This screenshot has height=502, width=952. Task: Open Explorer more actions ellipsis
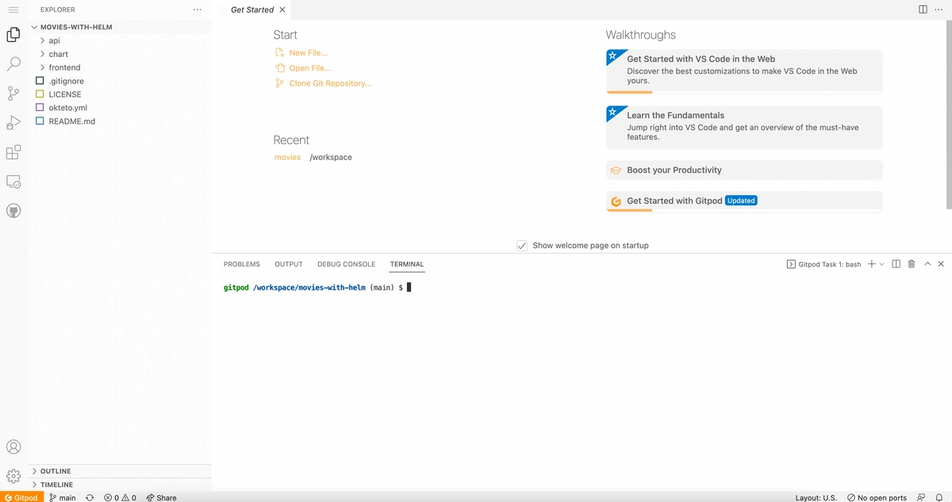click(197, 10)
